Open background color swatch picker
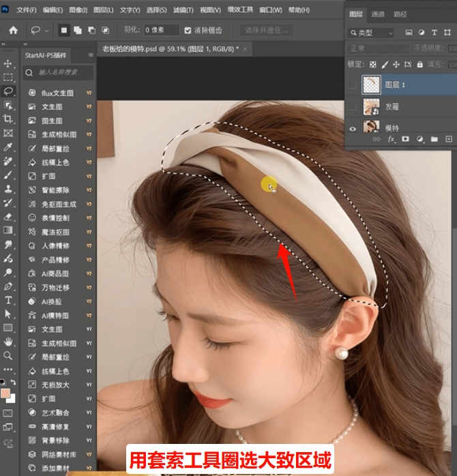 [x=12, y=400]
